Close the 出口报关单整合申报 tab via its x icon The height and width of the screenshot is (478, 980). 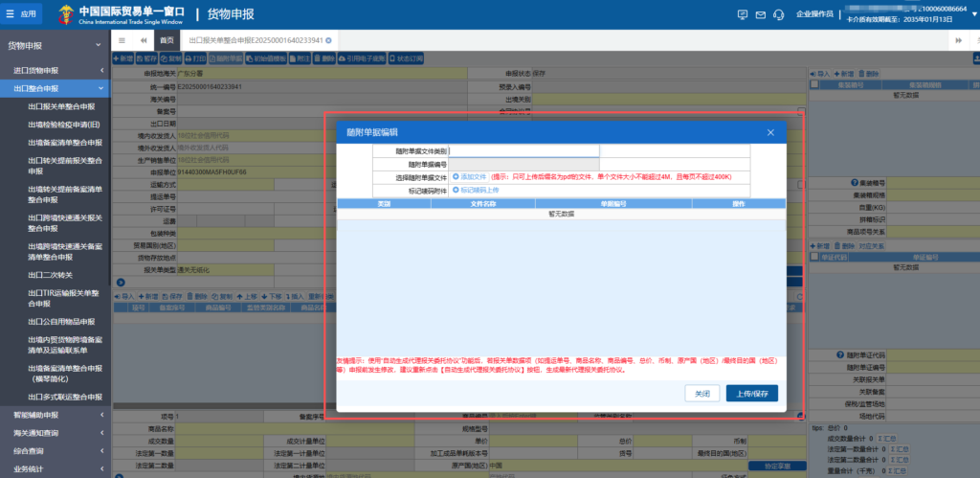pyautogui.click(x=328, y=40)
